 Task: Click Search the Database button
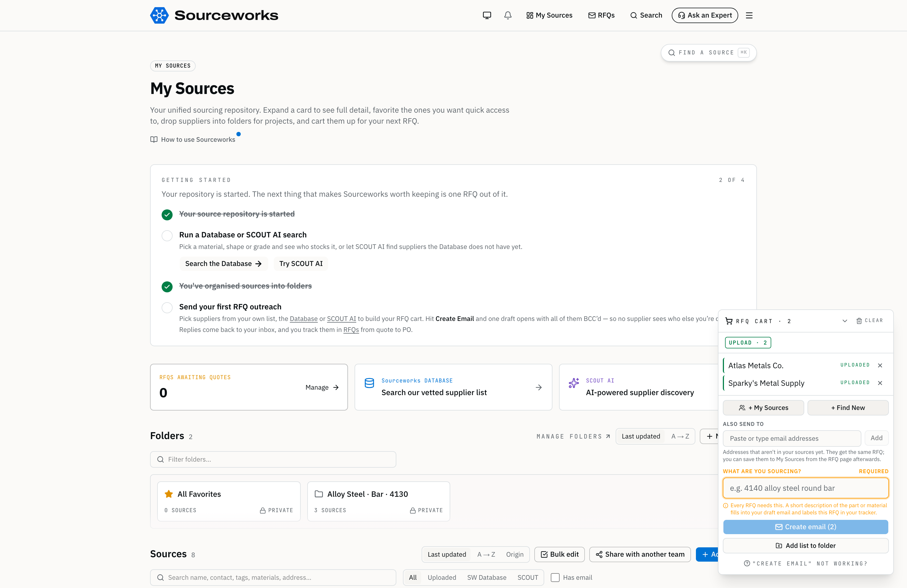click(x=224, y=264)
